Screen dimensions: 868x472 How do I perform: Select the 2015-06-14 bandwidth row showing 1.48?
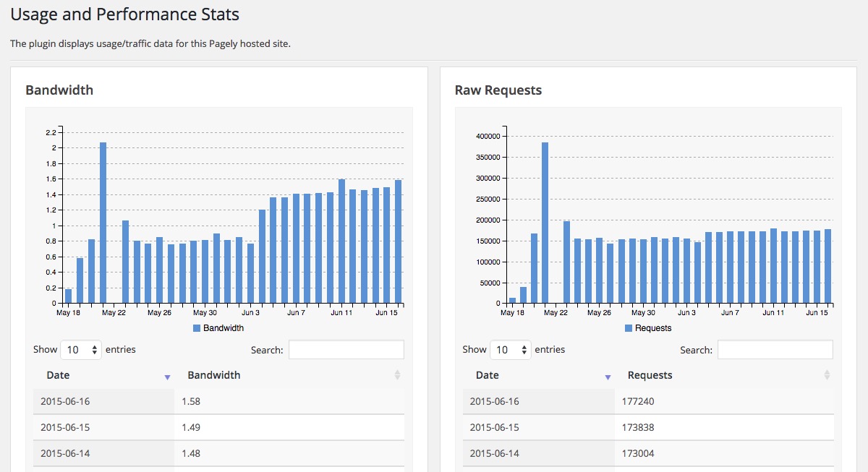(218, 453)
